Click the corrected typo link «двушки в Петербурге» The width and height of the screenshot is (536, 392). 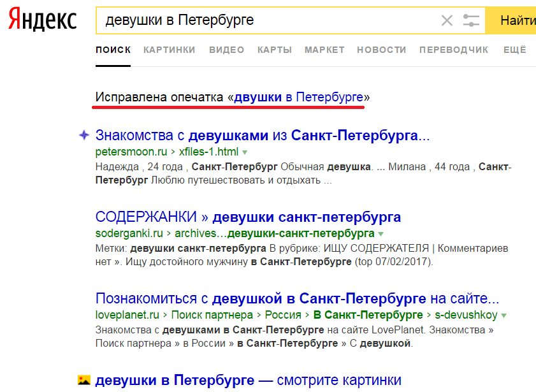click(x=298, y=98)
